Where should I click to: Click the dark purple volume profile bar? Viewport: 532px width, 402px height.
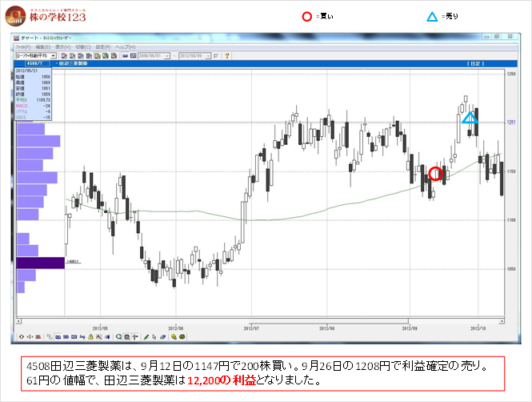point(40,263)
